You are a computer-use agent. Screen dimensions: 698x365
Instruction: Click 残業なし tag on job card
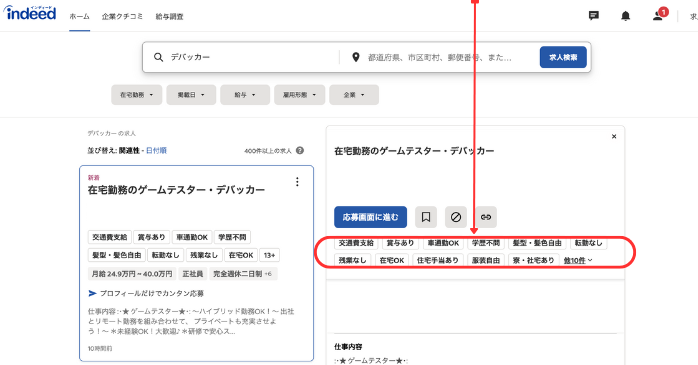coord(204,255)
